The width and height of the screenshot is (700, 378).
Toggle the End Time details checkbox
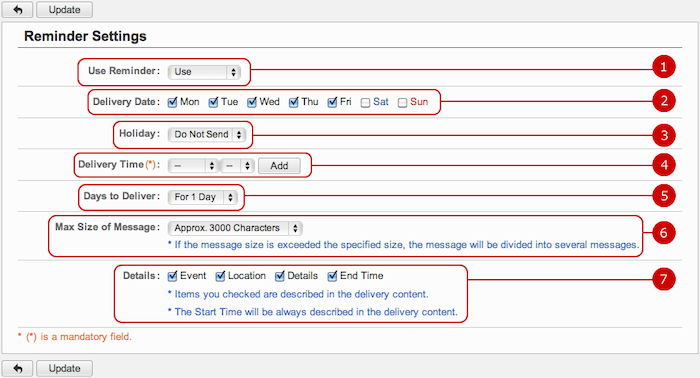pyautogui.click(x=332, y=276)
